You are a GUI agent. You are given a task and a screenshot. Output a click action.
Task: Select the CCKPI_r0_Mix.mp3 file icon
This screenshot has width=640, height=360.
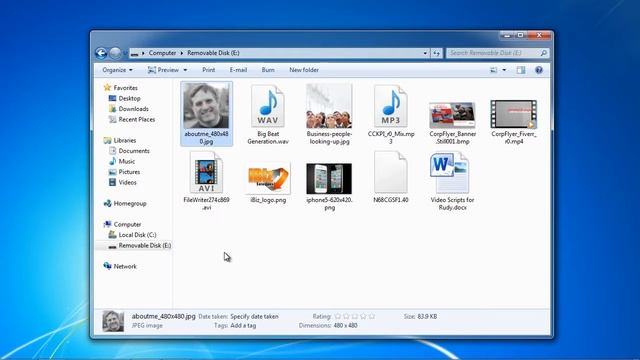click(391, 107)
